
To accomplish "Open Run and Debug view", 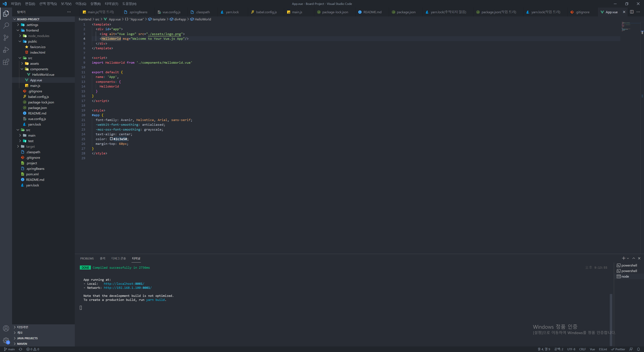I will coord(6,50).
